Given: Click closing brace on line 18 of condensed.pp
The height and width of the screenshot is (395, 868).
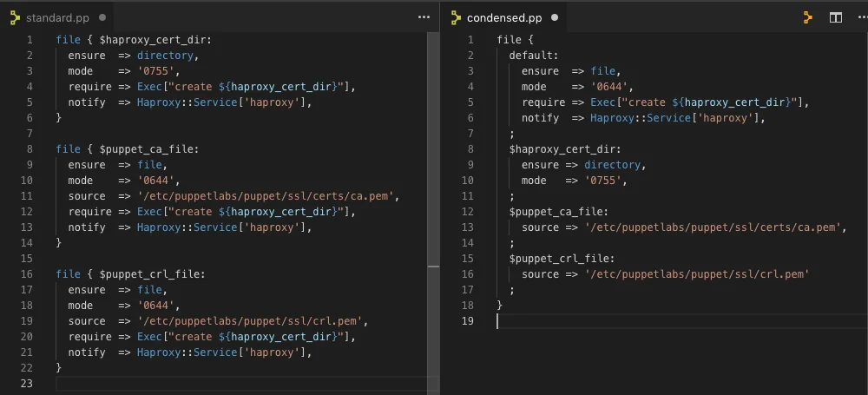Looking at the screenshot, I should click(x=500, y=306).
